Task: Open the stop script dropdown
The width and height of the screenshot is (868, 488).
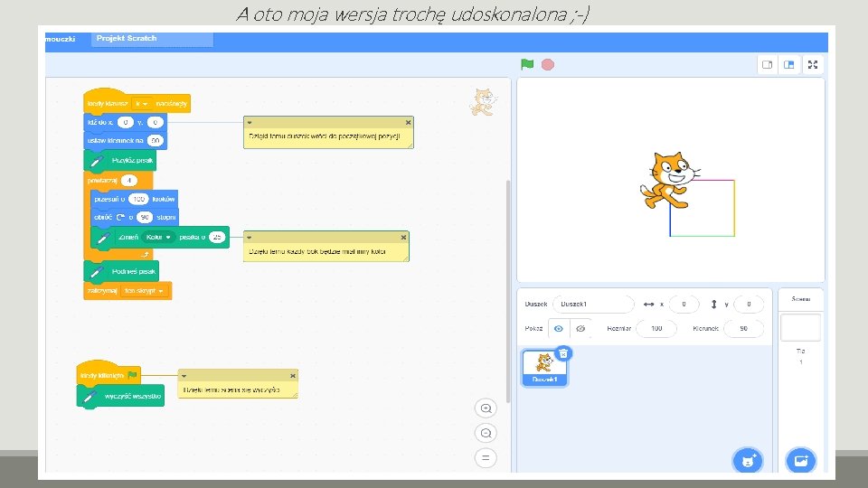Action: point(144,290)
